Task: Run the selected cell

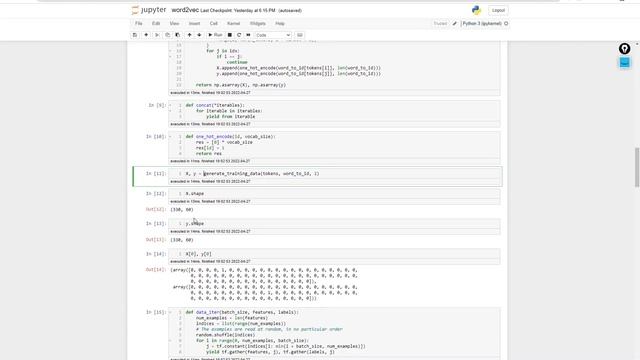Action: [x=215, y=35]
